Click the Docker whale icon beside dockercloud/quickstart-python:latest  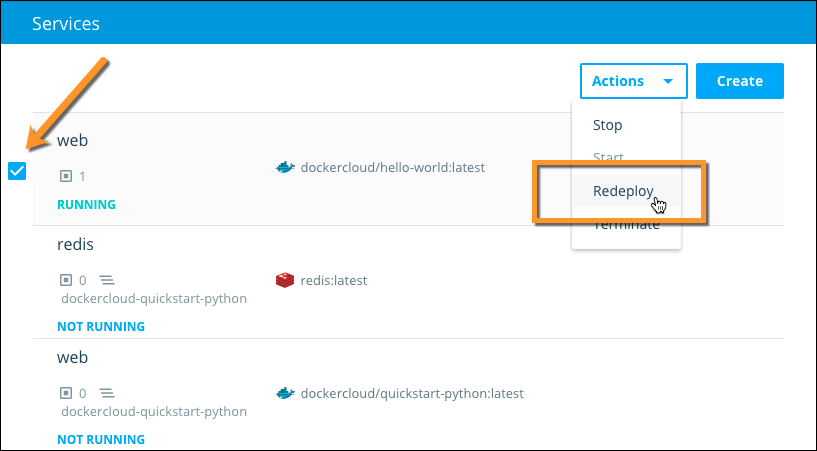coord(285,394)
